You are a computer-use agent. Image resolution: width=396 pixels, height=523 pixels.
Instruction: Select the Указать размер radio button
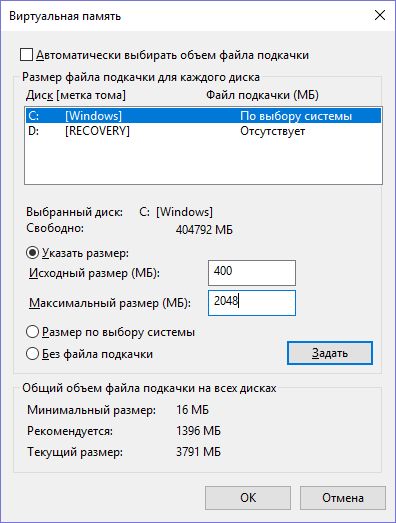click(33, 253)
